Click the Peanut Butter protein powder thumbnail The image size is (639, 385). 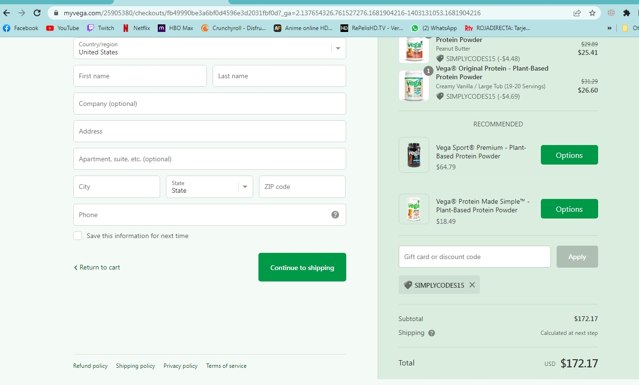(x=414, y=49)
